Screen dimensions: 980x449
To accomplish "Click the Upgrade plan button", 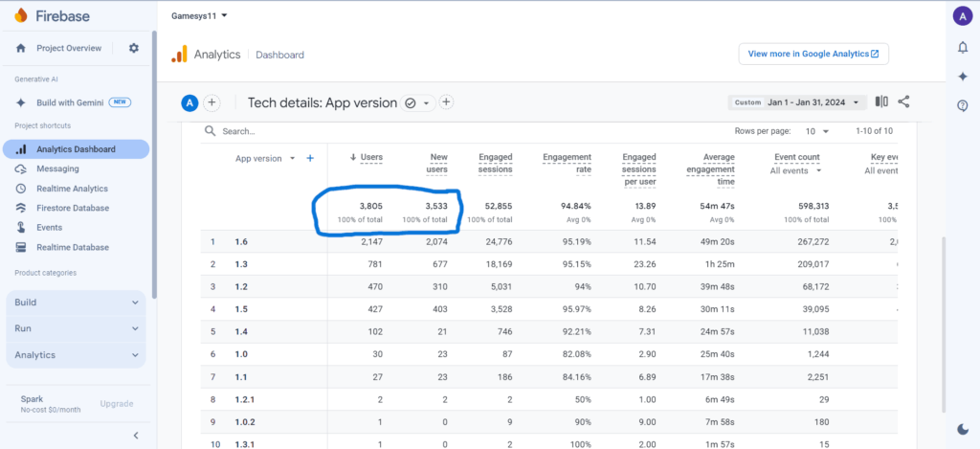I will (x=117, y=404).
